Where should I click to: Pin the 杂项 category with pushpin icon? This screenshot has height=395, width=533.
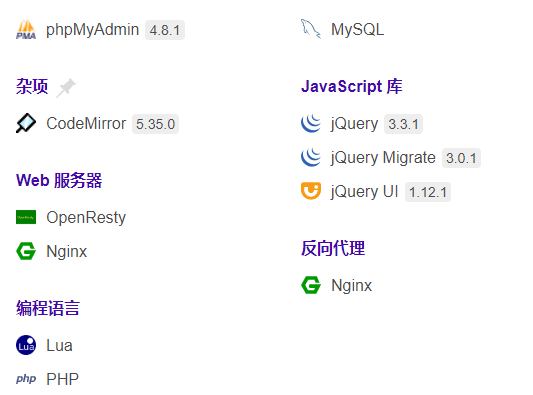tap(66, 88)
